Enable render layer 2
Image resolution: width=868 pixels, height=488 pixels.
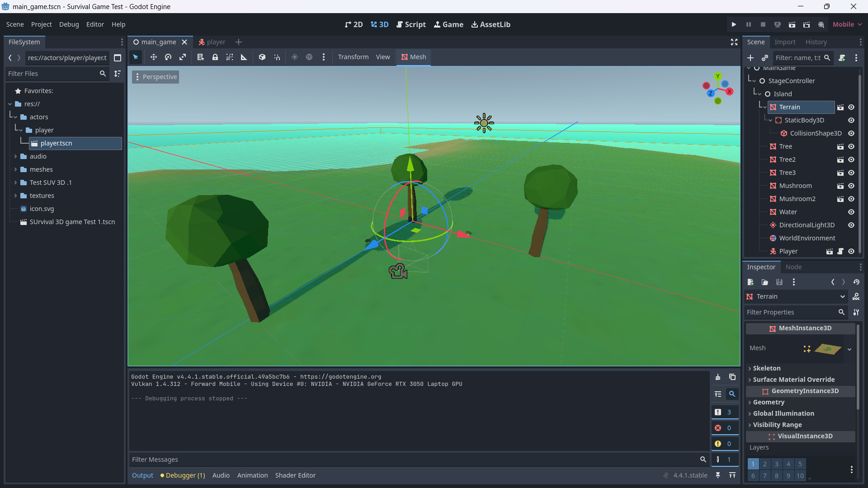(765, 464)
